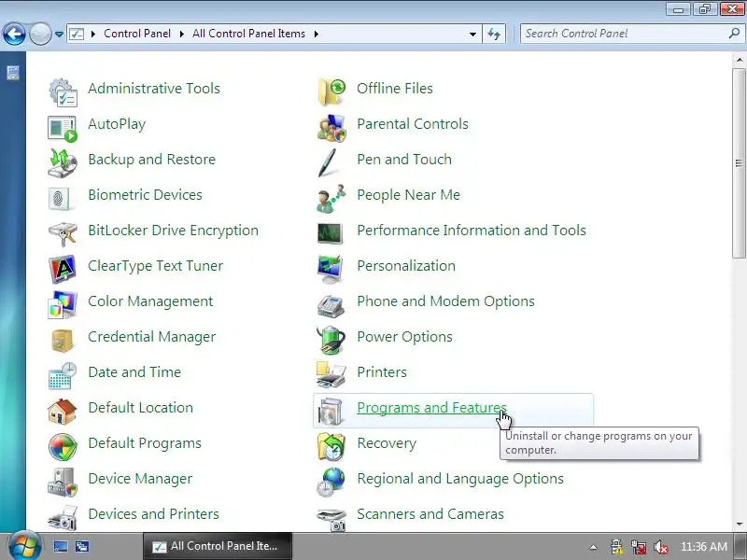Click the Pen and Touch icon

[328, 162]
